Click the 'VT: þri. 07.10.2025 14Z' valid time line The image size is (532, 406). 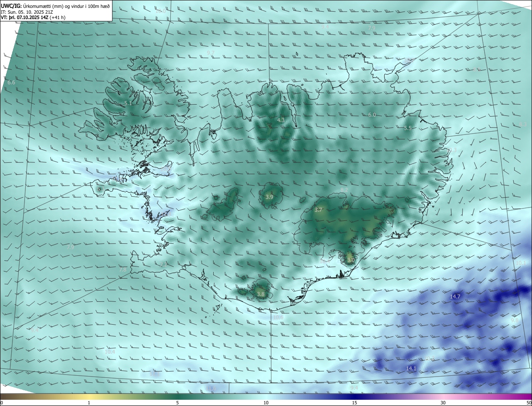click(33, 17)
